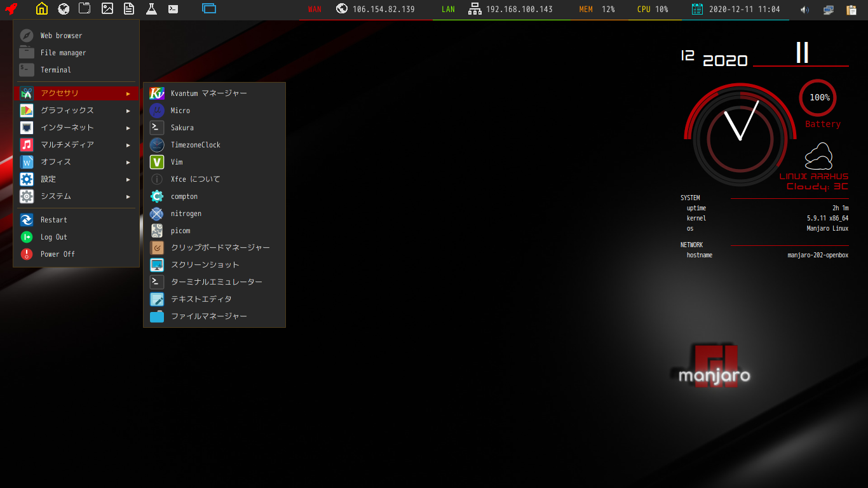Launch the globe web browser panel icon

[x=64, y=9]
